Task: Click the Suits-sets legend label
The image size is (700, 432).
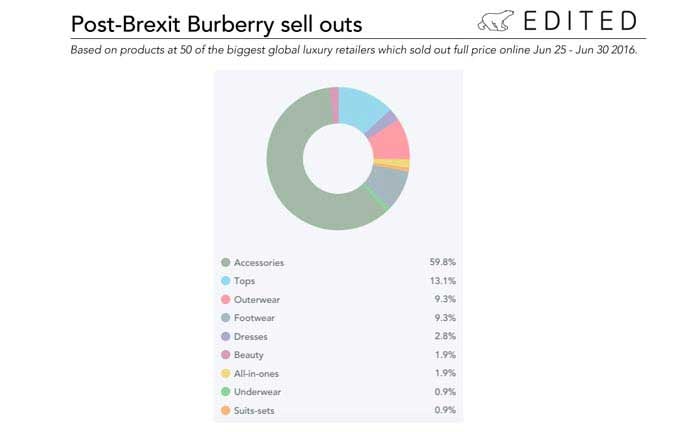Action: click(255, 410)
